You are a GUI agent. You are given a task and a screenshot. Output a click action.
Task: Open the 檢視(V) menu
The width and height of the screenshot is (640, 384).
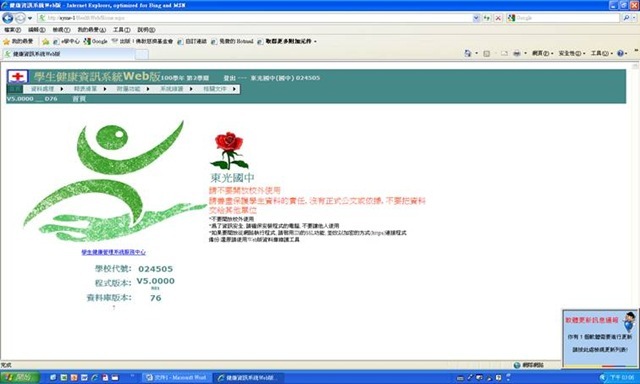click(x=61, y=30)
